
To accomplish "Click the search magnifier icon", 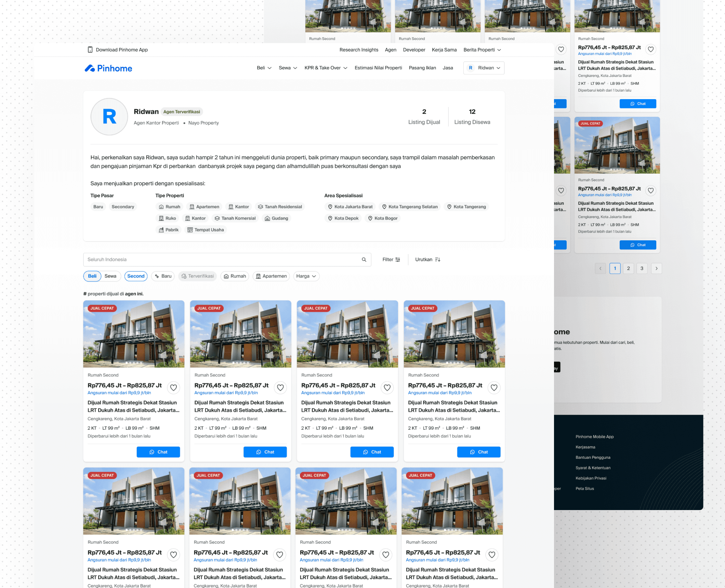I will click(364, 260).
